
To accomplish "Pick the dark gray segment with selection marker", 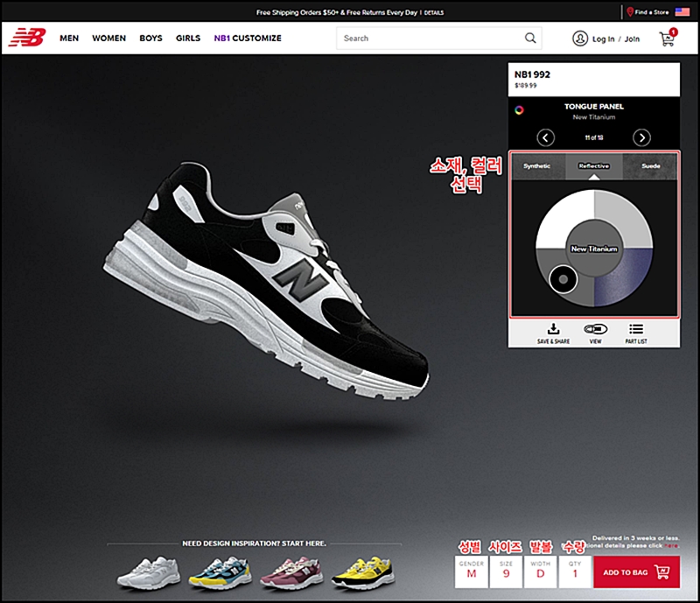I will (x=563, y=279).
